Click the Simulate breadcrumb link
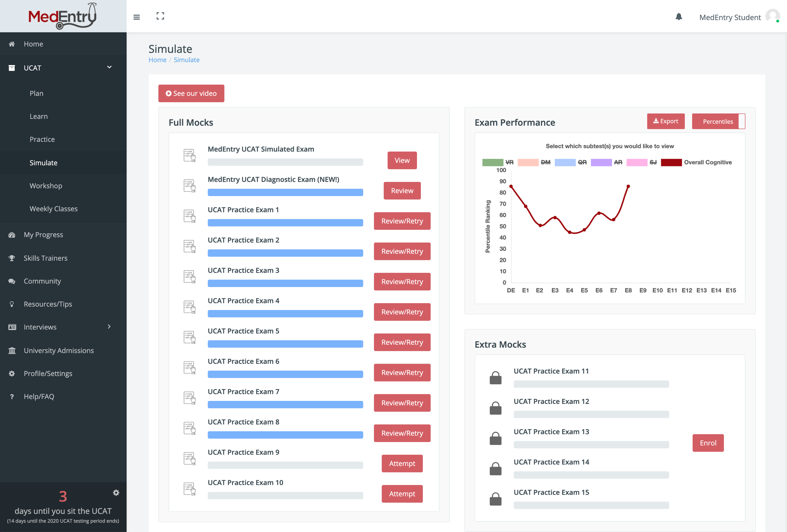 [187, 60]
